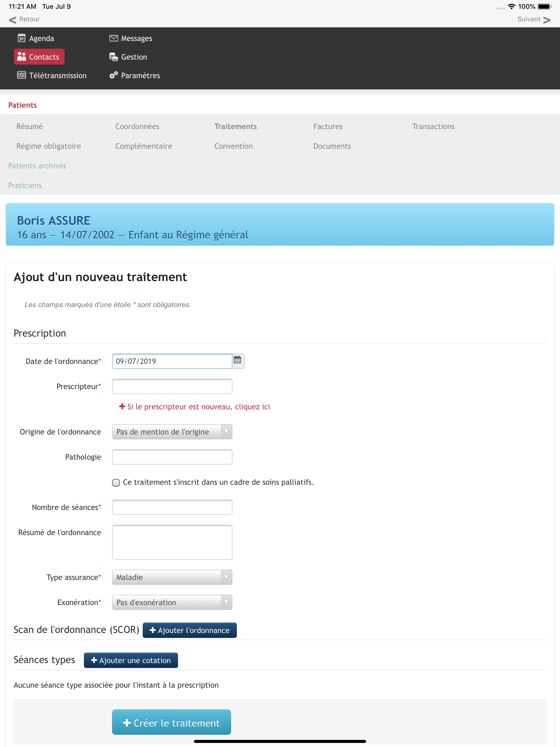Open the calendar date picker icon
Image resolution: width=560 pixels, height=747 pixels.
coord(237,360)
